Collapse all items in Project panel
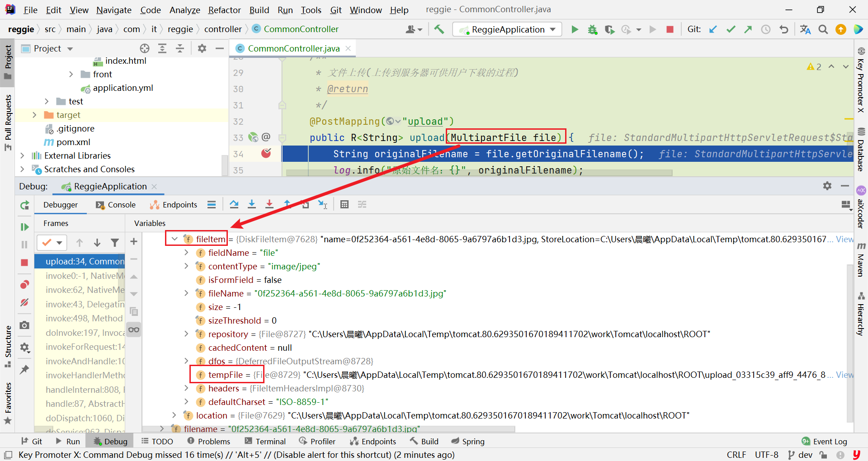Image resolution: width=868 pixels, height=461 pixels. tap(180, 48)
